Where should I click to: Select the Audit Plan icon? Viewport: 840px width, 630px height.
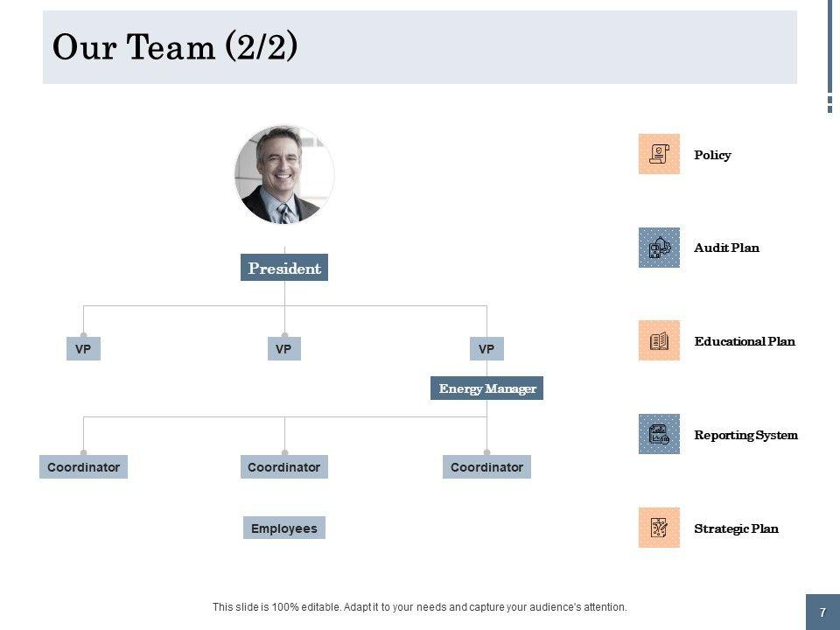click(659, 248)
